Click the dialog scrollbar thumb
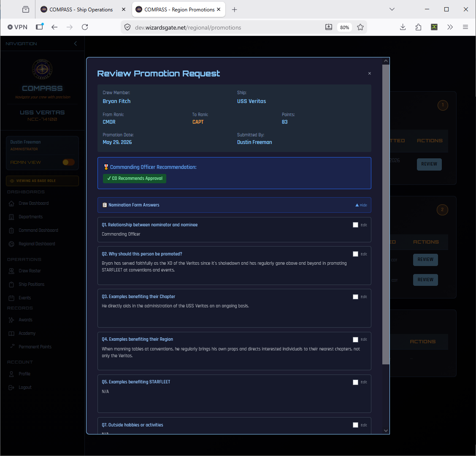Viewport: 476px width, 456px height. (x=386, y=214)
